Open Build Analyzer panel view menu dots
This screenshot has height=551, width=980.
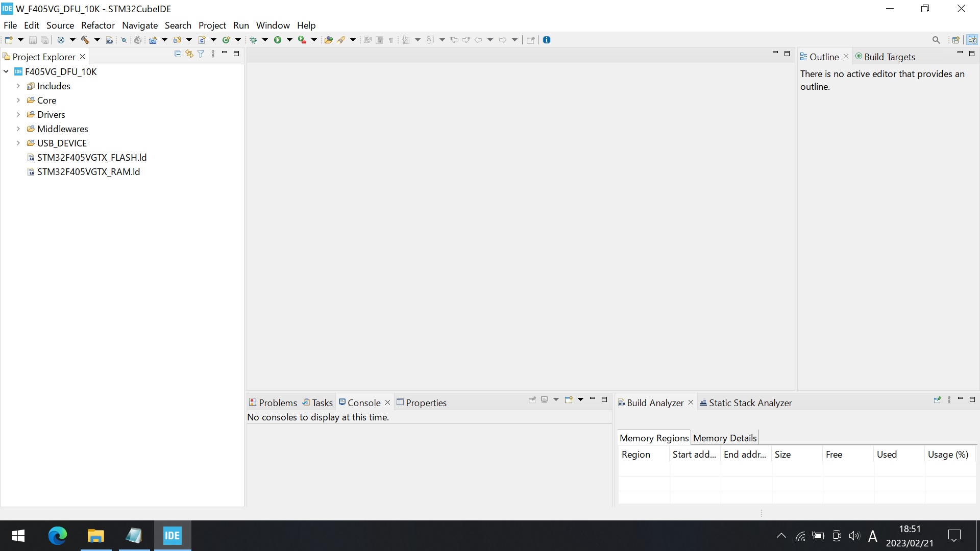coord(949,399)
